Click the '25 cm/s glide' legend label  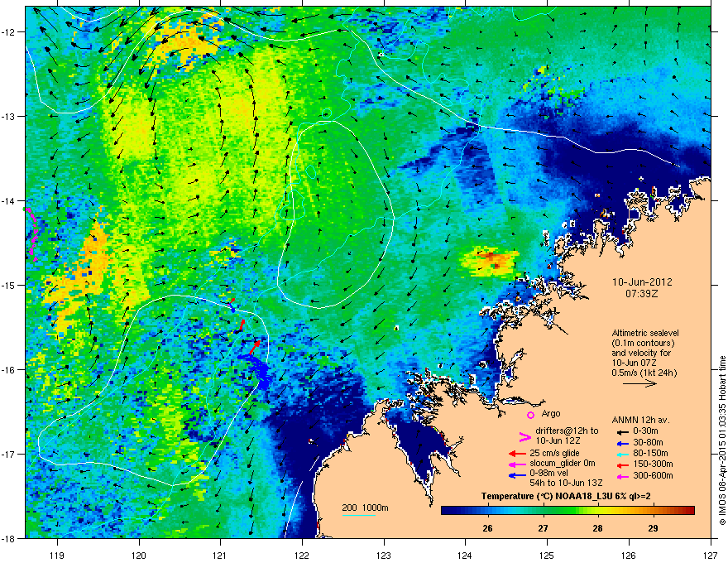[554, 453]
